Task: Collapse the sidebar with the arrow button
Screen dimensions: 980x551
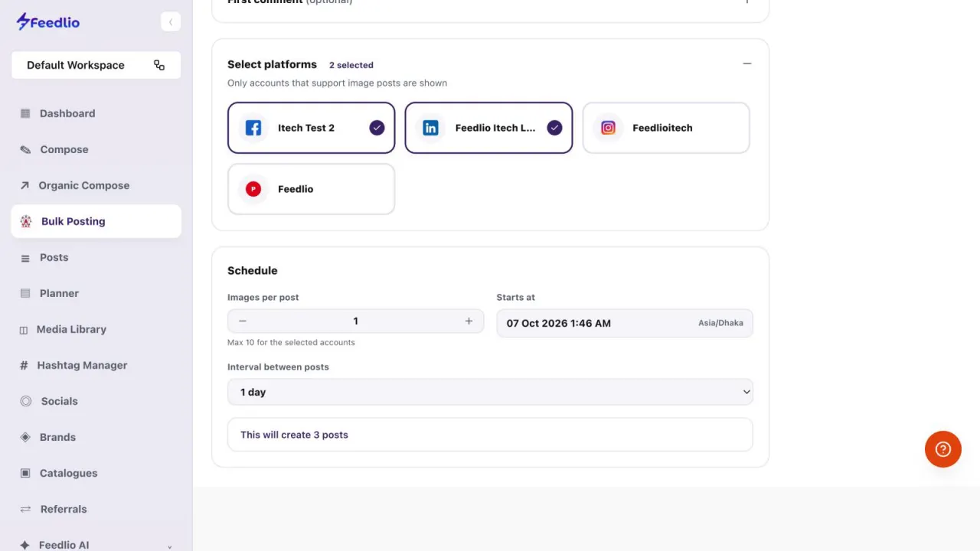Action: [x=171, y=22]
